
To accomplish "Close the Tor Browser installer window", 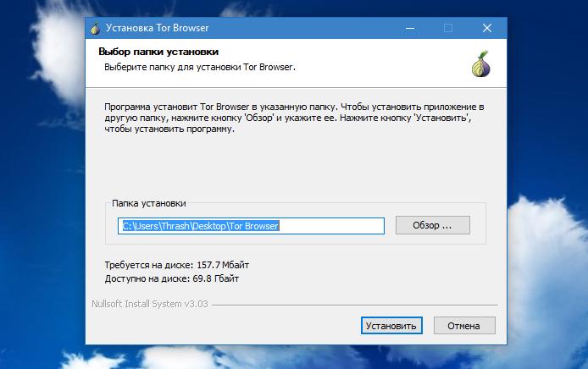I will [x=487, y=28].
